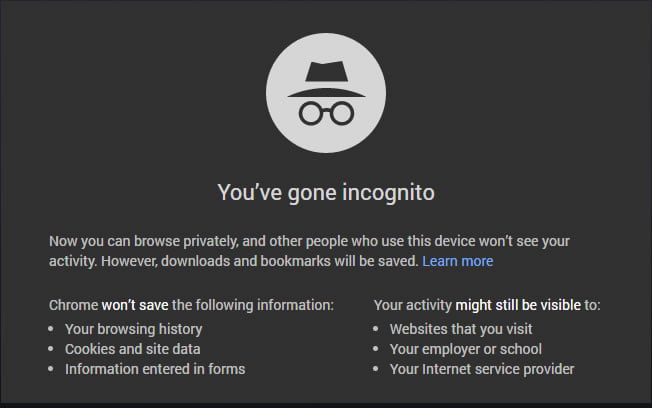This screenshot has height=408, width=652.
Task: Open the Learn more link
Action: coord(457,261)
